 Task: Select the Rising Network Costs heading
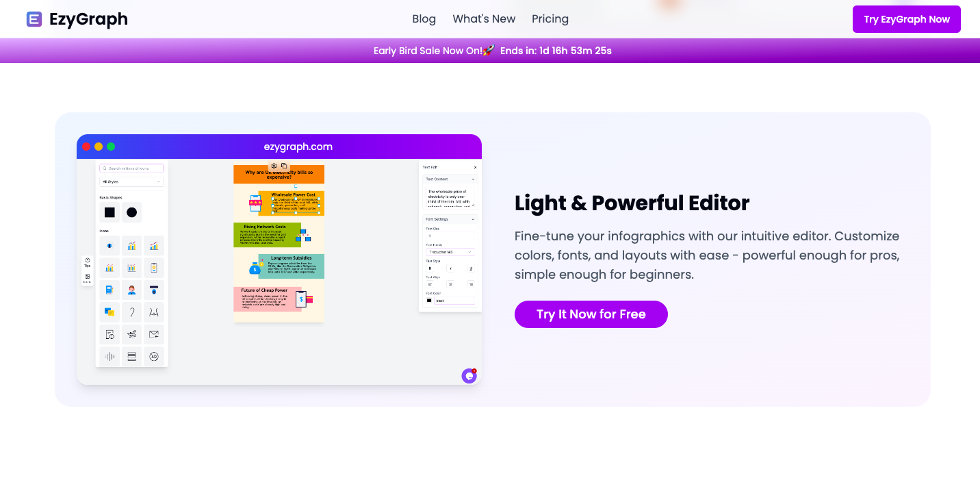click(x=263, y=227)
